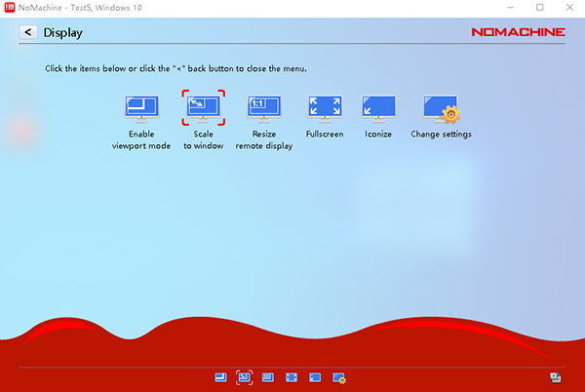The image size is (585, 392).
Task: Click the small change settings gear icon in bottom bar
Action: [339, 376]
